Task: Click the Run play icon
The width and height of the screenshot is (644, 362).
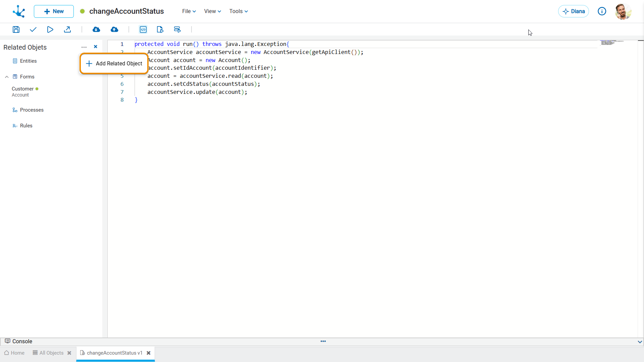Action: (50, 29)
